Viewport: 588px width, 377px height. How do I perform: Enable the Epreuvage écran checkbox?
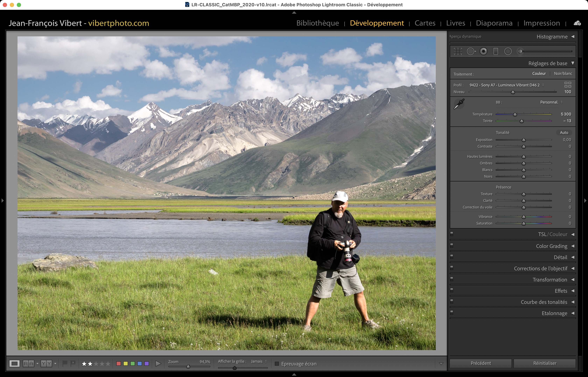click(277, 364)
